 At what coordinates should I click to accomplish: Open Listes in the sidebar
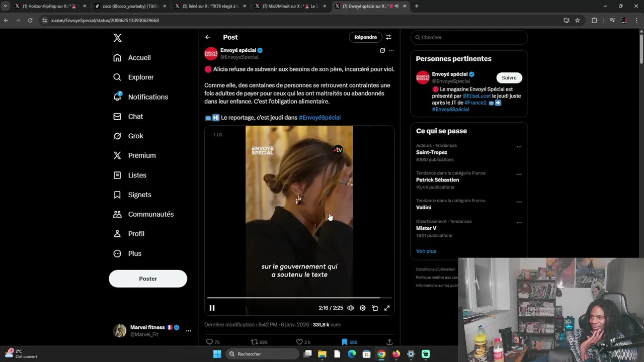click(130, 175)
